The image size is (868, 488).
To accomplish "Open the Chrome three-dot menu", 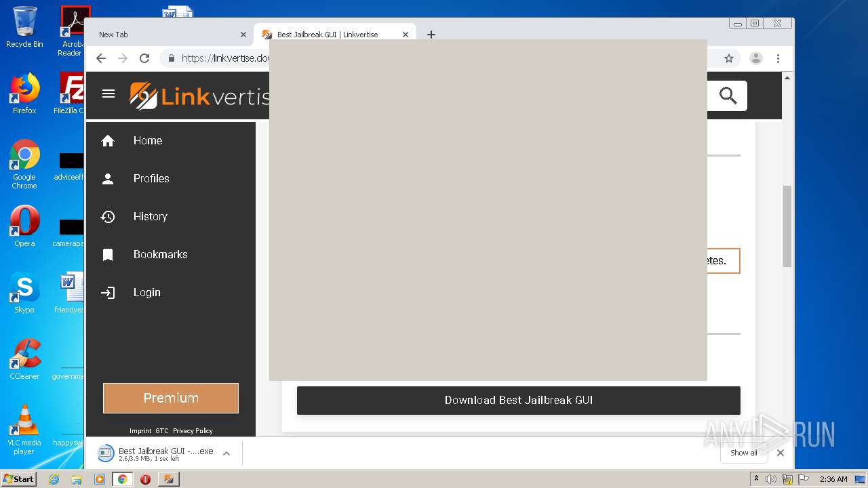I will (x=778, y=58).
